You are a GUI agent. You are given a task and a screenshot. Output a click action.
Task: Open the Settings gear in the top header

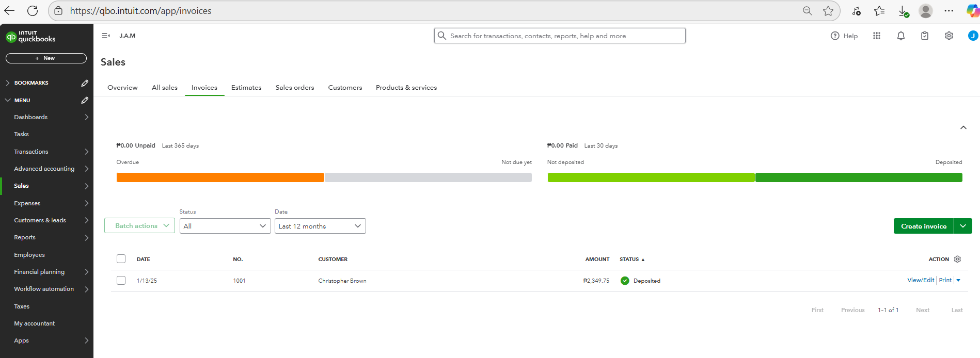coord(949,36)
